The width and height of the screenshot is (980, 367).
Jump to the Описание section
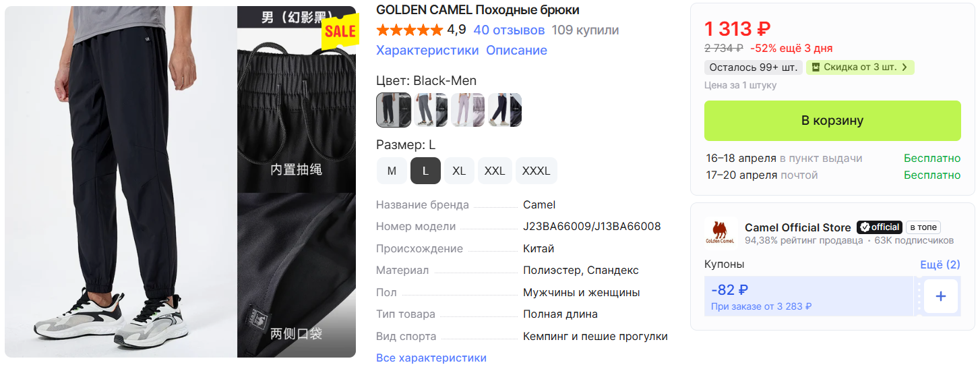point(517,51)
